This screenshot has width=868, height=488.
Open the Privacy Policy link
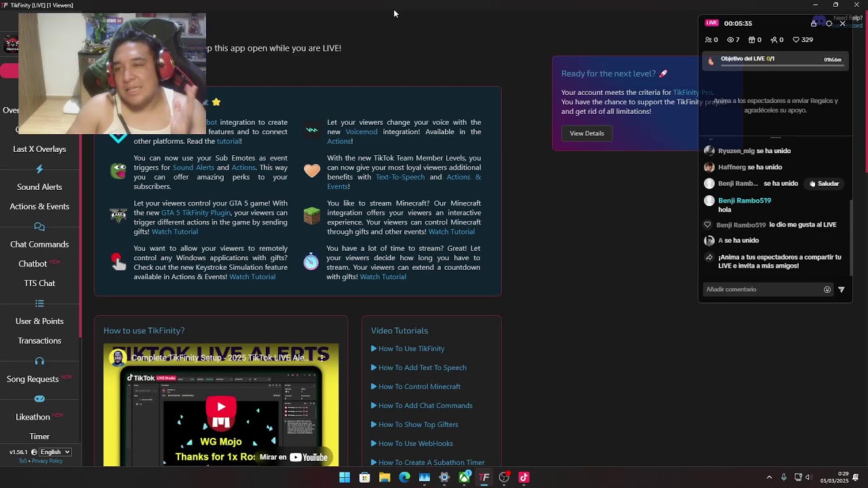(x=47, y=461)
